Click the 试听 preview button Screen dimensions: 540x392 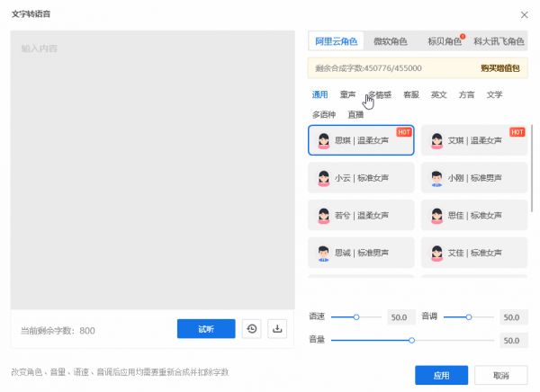tap(206, 329)
